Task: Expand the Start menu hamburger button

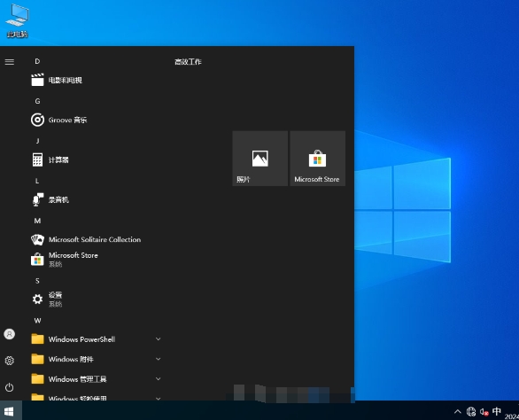Action: 10,62
